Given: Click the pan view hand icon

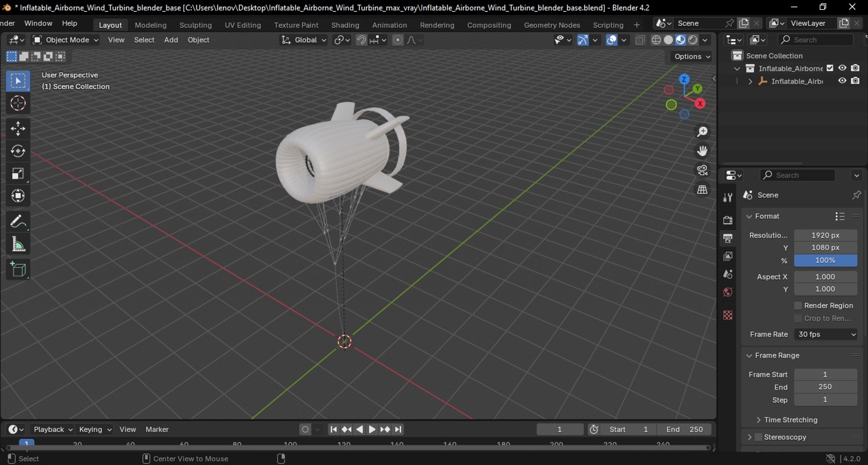Looking at the screenshot, I should (702, 151).
